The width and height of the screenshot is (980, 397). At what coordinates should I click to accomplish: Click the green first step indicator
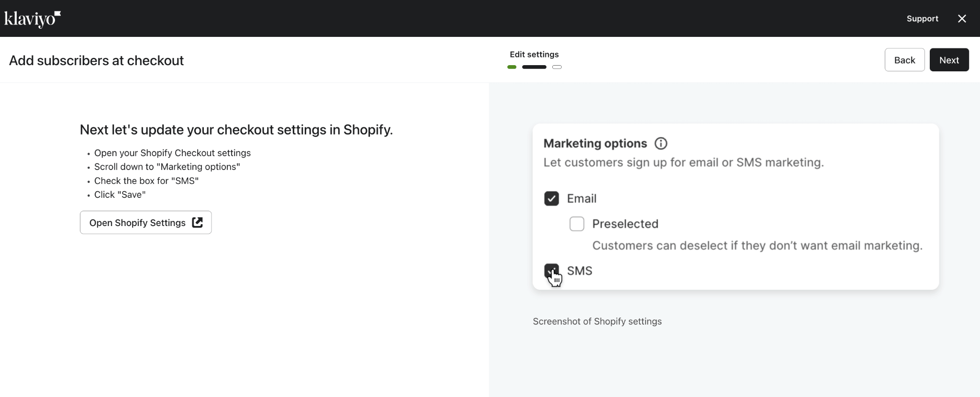point(512,67)
